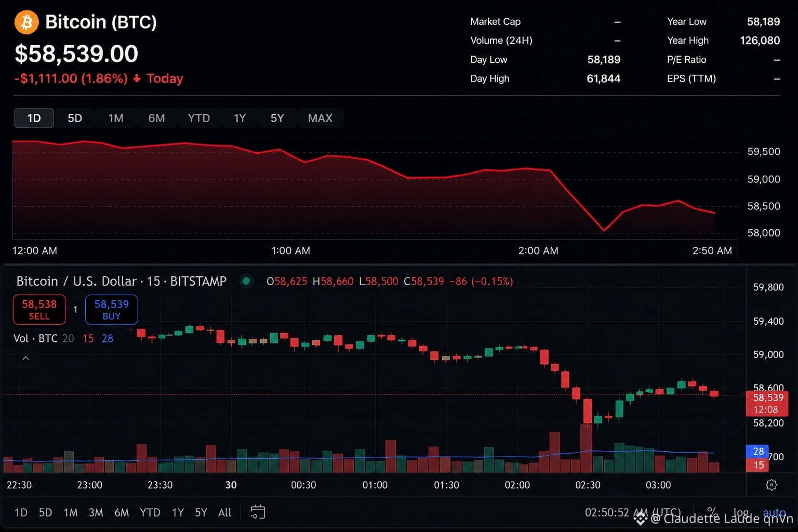Click the Bitcoin / U.S. Dollar symbol title
Viewport: 798px width, 532px height.
tap(122, 281)
